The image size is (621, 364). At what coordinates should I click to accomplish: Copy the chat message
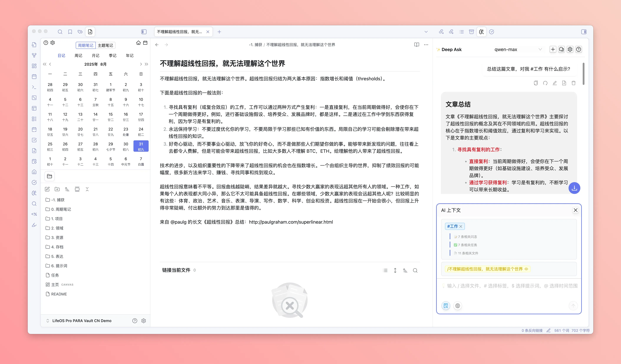[535, 83]
